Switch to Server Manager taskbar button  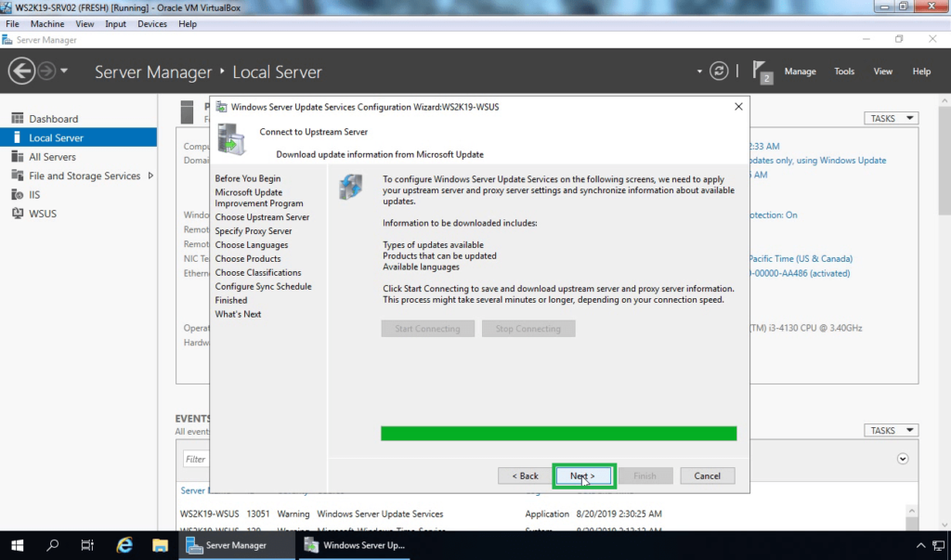[236, 545]
